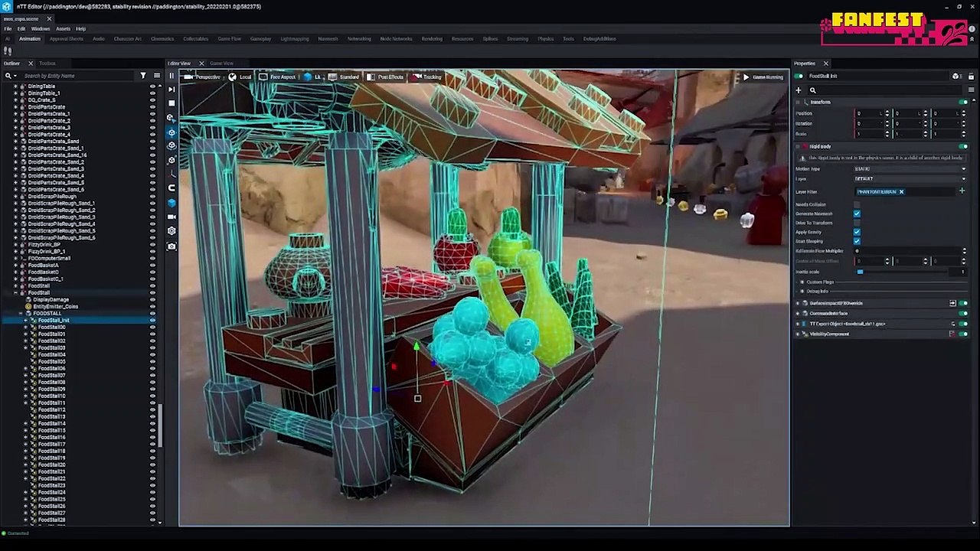Expand the VisibilityComponent section
The width and height of the screenshot is (980, 551).
(x=797, y=334)
